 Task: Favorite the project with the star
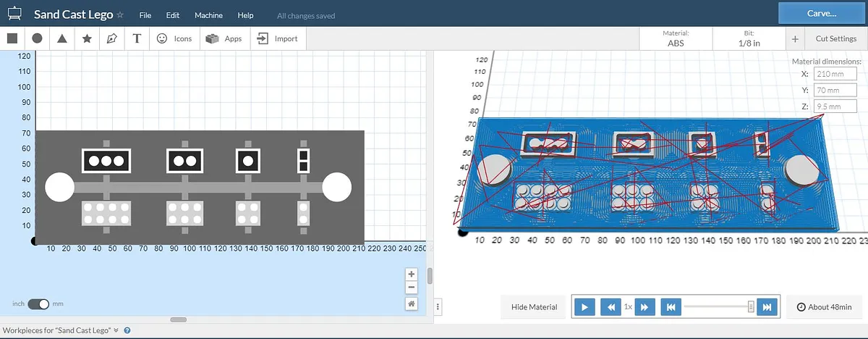tap(120, 15)
